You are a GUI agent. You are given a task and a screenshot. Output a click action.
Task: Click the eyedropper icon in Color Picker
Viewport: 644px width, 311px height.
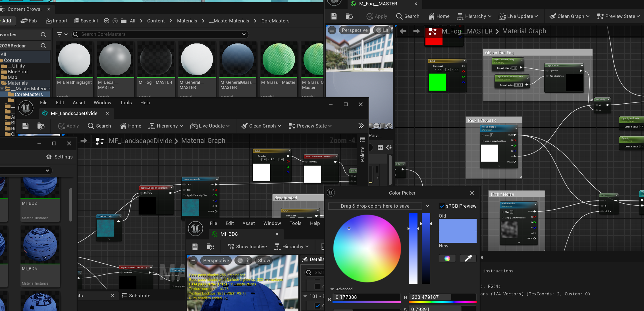pos(468,258)
